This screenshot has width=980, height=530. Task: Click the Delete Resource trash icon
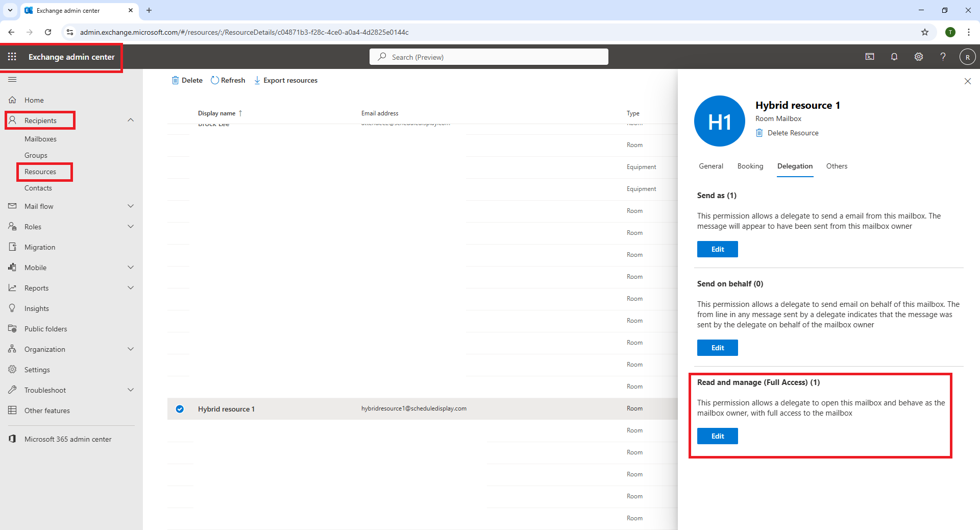pyautogui.click(x=759, y=133)
